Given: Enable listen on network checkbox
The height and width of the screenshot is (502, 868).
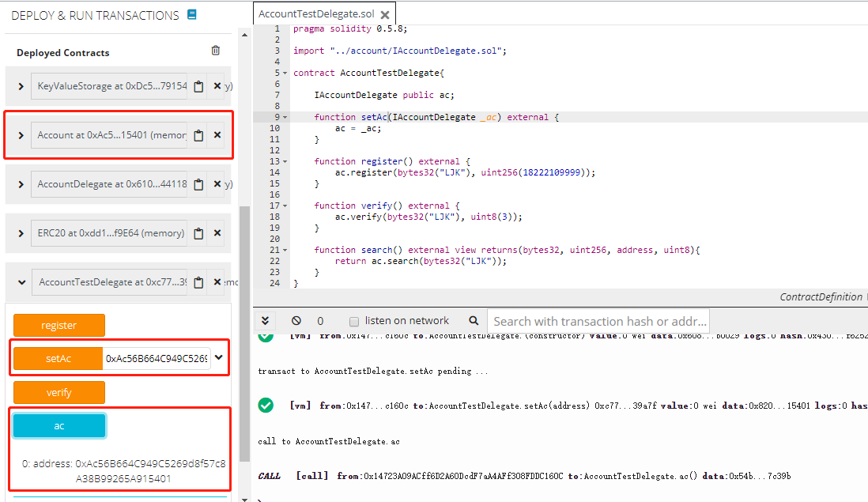Looking at the screenshot, I should [x=354, y=321].
